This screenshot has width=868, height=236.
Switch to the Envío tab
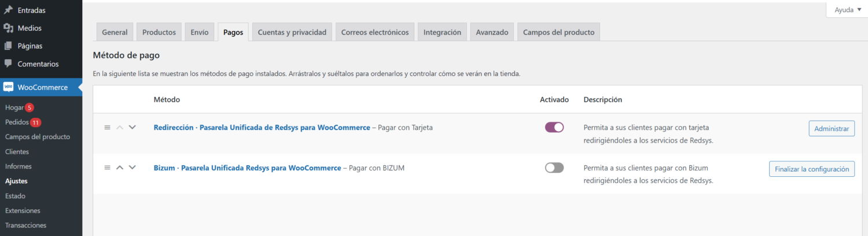(200, 32)
